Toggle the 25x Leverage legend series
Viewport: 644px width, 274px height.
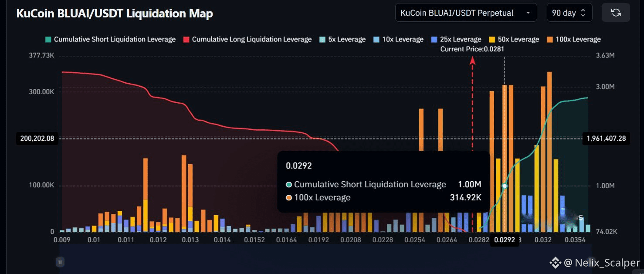coord(456,39)
